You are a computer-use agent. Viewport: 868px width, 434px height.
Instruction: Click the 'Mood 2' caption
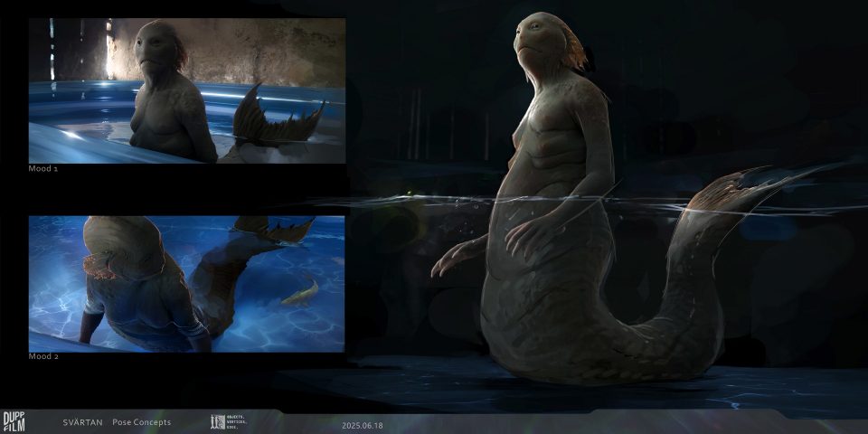tap(43, 356)
